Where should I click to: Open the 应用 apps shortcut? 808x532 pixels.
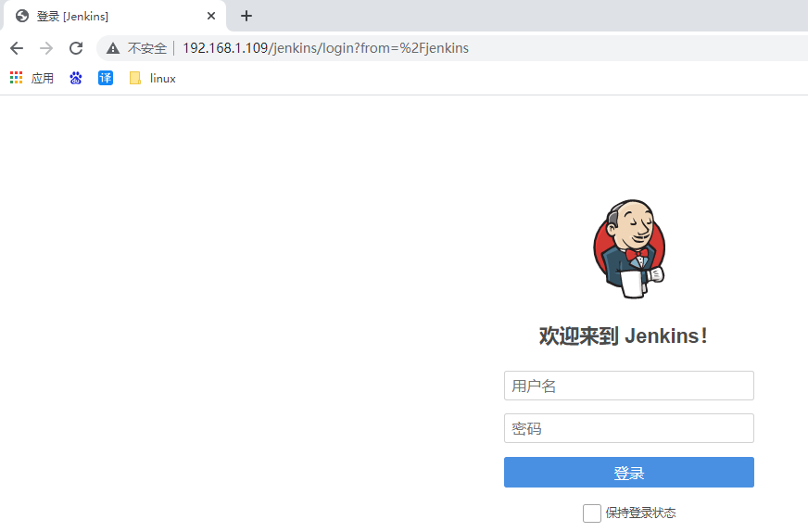[x=32, y=78]
